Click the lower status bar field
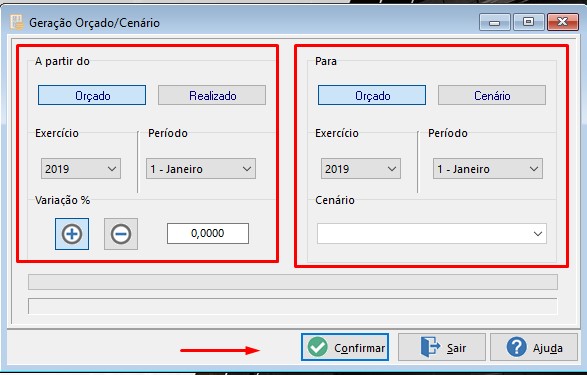Screen dimensions: 587x375 click(x=293, y=306)
